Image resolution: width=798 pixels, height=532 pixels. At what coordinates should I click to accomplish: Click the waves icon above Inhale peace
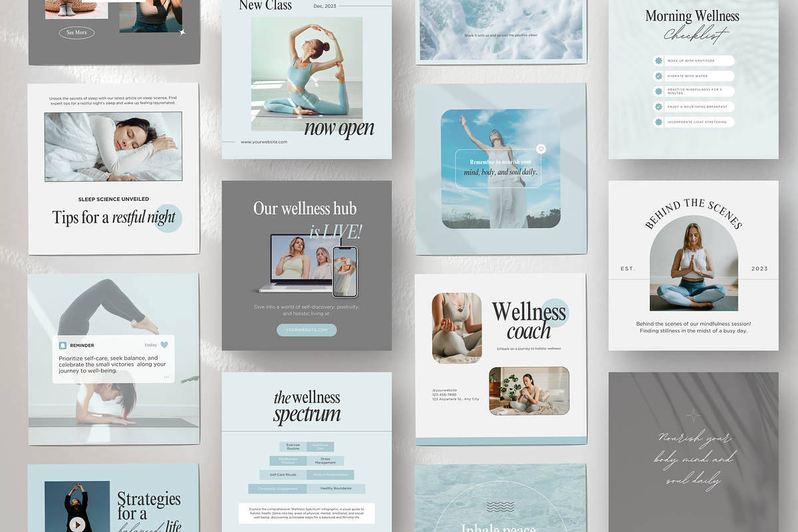coord(500,507)
